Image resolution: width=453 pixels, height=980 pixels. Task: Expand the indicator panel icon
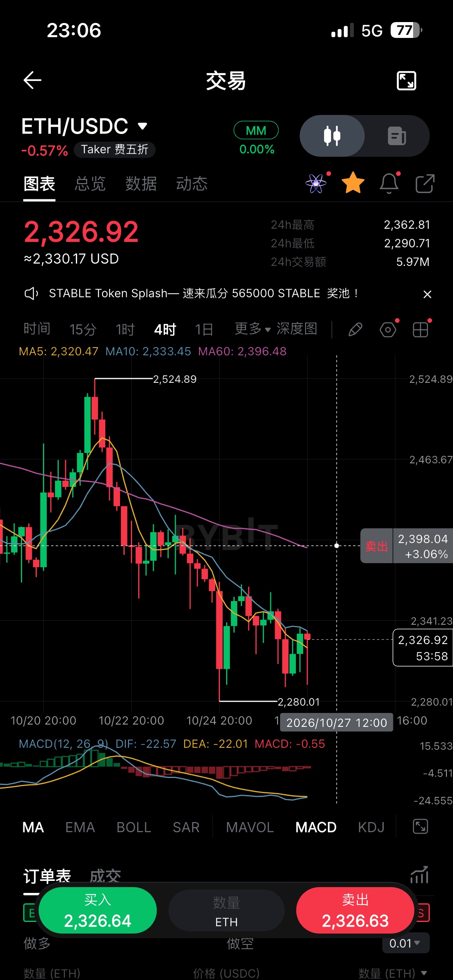click(x=420, y=827)
